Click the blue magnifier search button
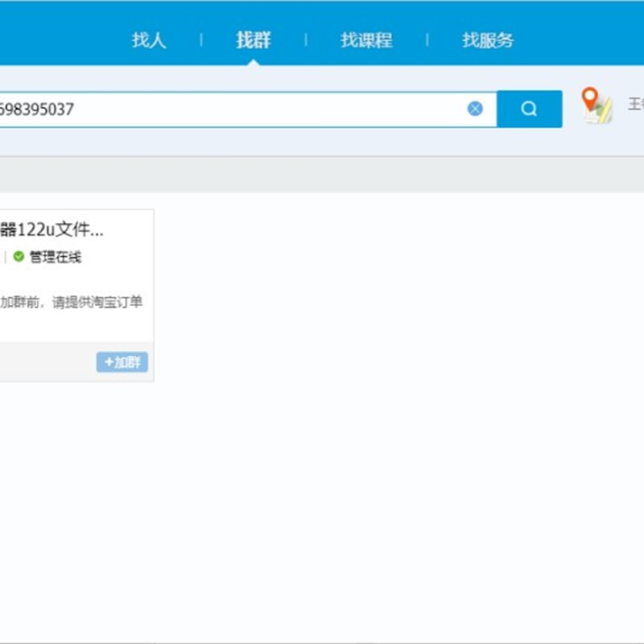Viewport: 644px width, 644px height. (529, 109)
